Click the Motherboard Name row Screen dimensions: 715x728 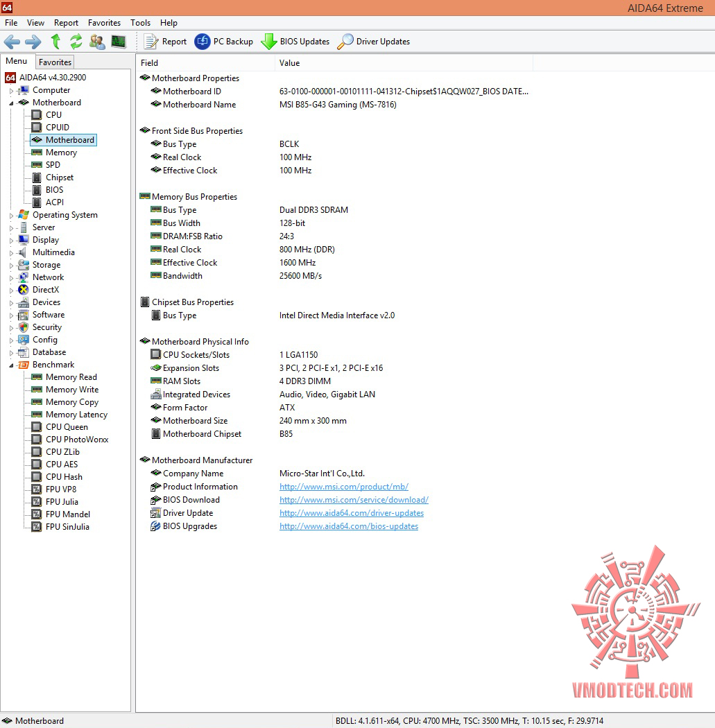coord(334,105)
